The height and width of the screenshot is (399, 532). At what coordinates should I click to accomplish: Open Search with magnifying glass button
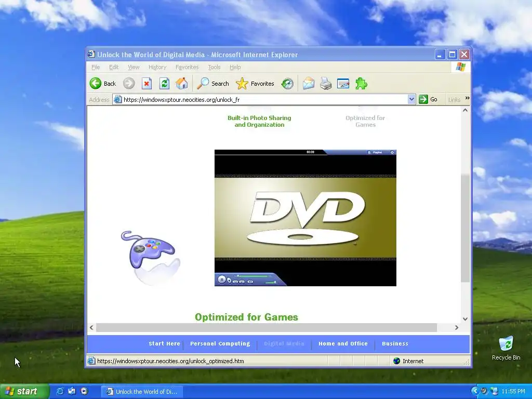212,84
